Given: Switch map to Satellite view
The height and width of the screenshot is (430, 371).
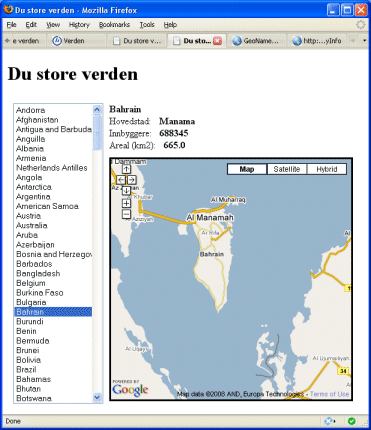Looking at the screenshot, I should coord(287,169).
